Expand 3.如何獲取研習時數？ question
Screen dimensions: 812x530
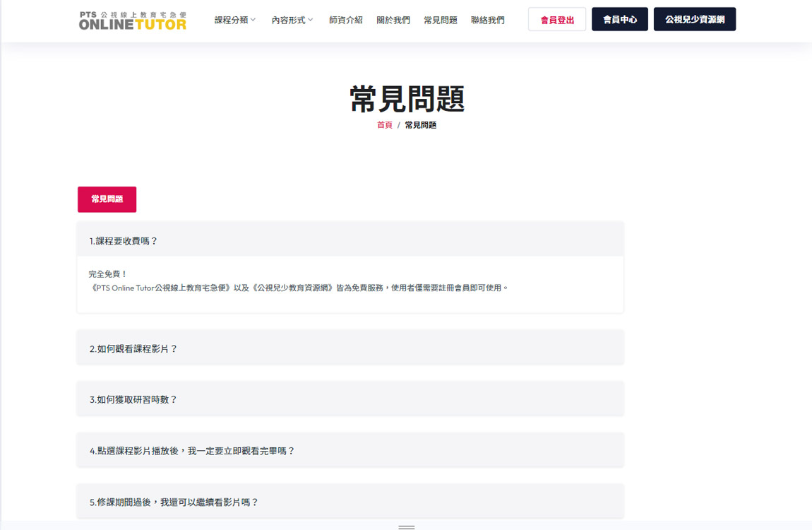[350, 399]
